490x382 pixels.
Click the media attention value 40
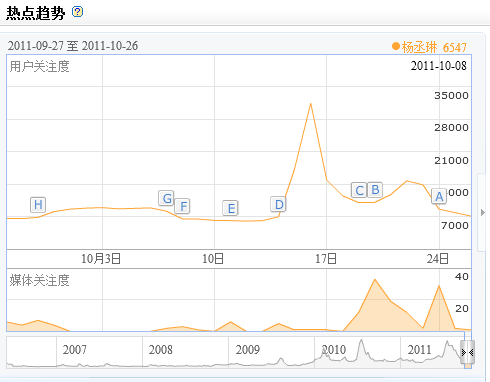[x=462, y=277]
